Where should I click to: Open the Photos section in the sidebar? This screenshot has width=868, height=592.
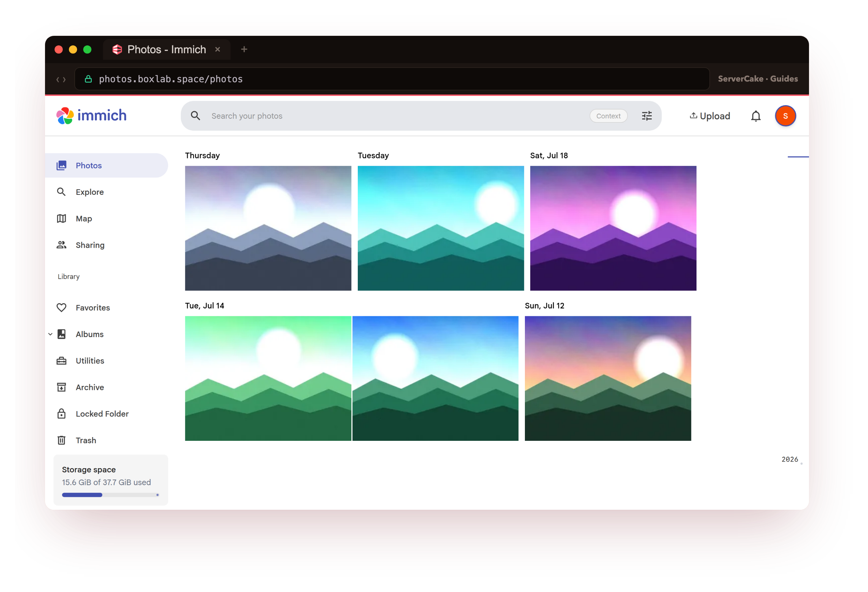(x=106, y=165)
